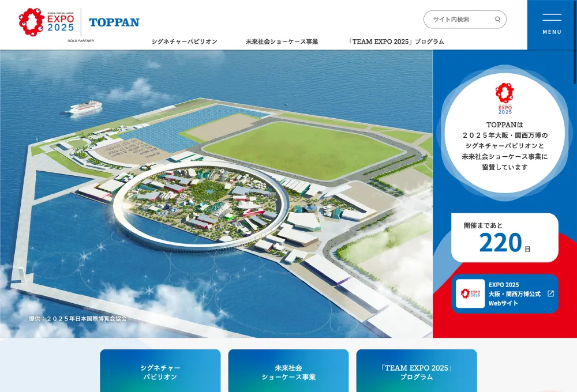Click the external link icon on the EXPO banner
Viewport: 577px width, 392px height.
(550, 293)
